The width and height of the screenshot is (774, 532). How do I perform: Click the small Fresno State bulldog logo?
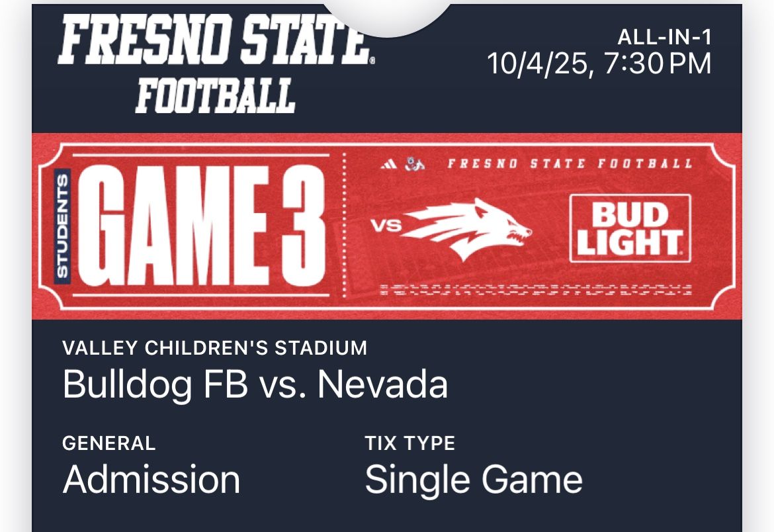(415, 163)
